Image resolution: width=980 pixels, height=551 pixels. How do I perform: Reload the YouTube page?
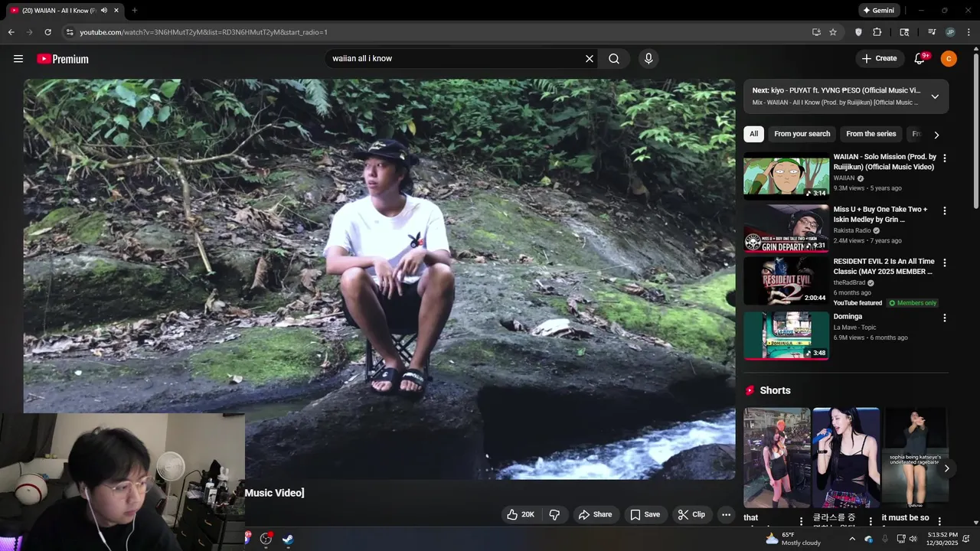tap(47, 32)
